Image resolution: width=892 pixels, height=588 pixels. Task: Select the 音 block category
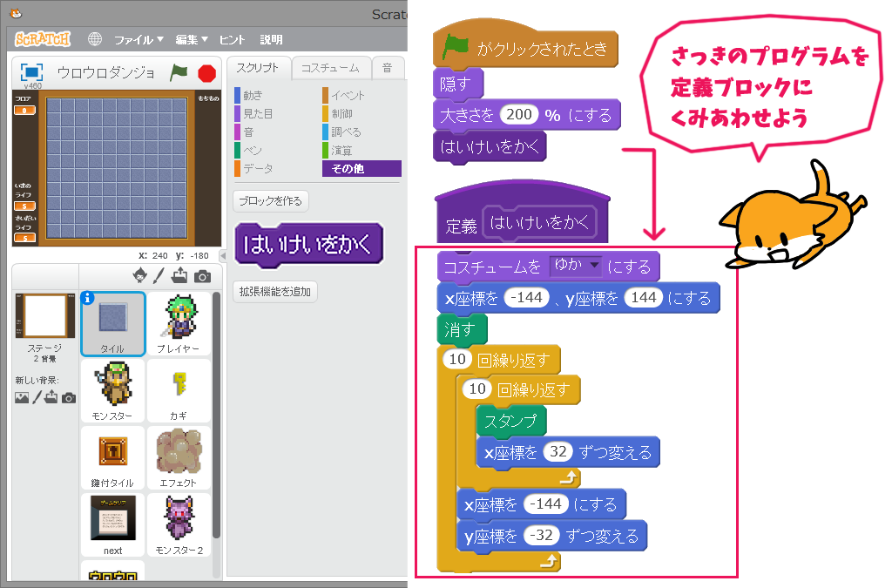pyautogui.click(x=245, y=132)
